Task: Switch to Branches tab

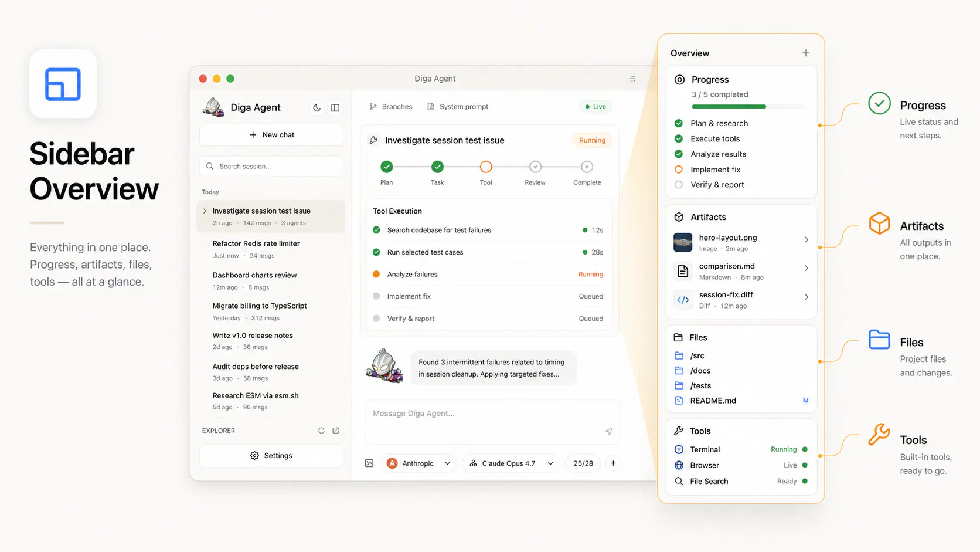Action: pos(391,107)
